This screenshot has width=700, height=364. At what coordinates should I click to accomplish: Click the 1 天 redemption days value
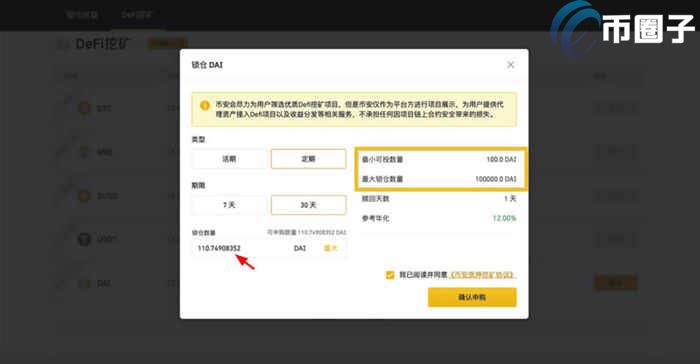pyautogui.click(x=510, y=199)
